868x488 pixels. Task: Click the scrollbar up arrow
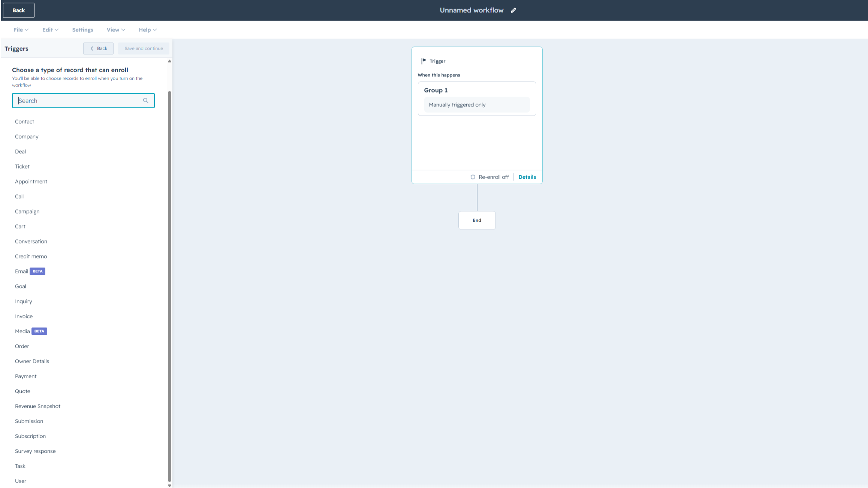coord(169,61)
